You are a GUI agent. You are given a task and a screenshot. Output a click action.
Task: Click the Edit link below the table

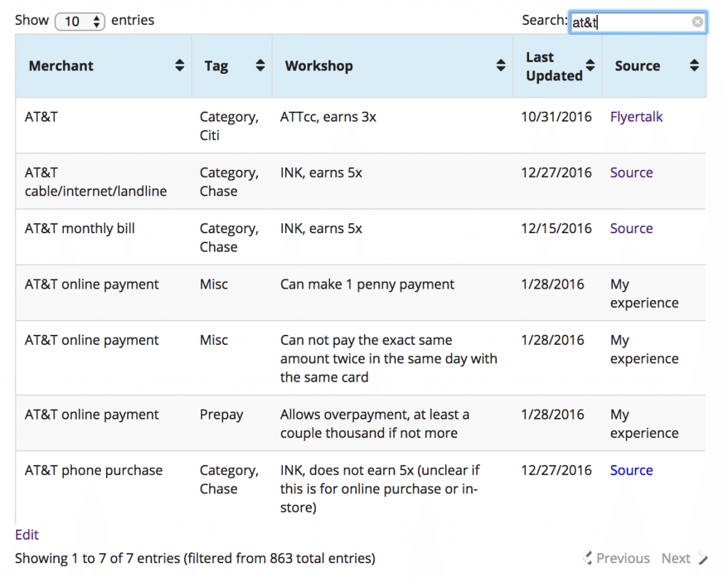[x=26, y=535]
